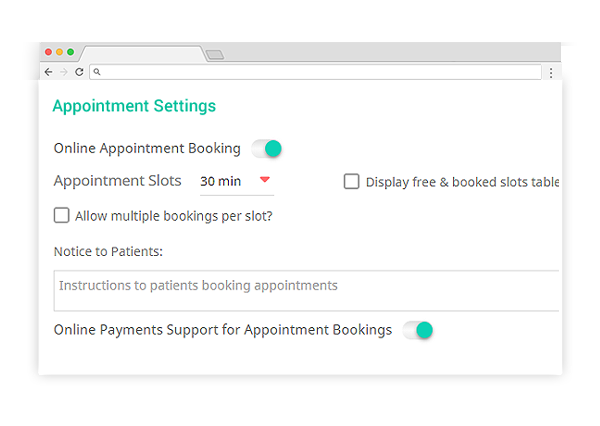Click the Notice to Patients label
This screenshot has width=600, height=426.
(108, 250)
